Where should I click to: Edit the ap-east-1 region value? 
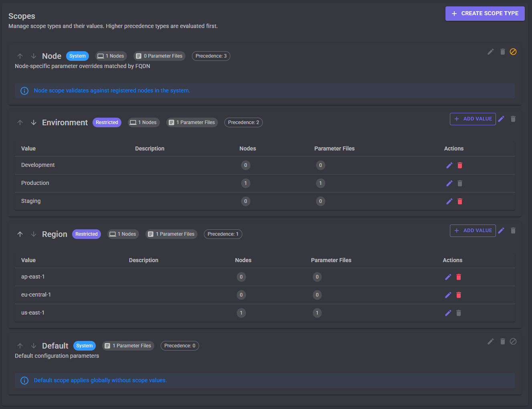tap(448, 277)
